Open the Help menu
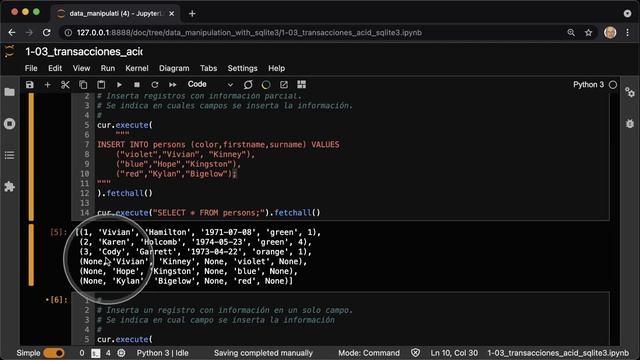The width and height of the screenshot is (640, 360). tap(276, 68)
